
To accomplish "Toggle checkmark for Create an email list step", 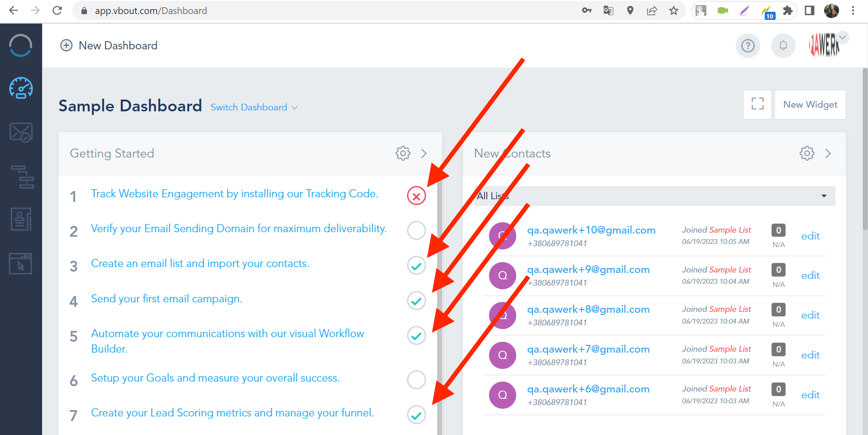I will [x=417, y=265].
